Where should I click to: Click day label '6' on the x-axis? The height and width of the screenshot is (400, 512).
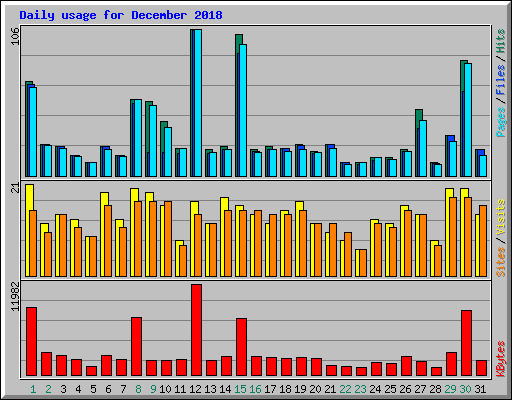(108, 389)
